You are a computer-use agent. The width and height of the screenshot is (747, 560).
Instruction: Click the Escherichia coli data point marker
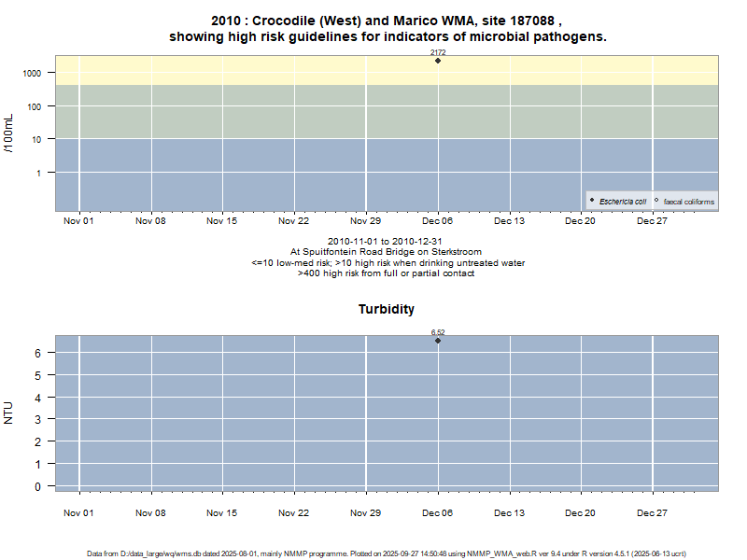pos(438,61)
